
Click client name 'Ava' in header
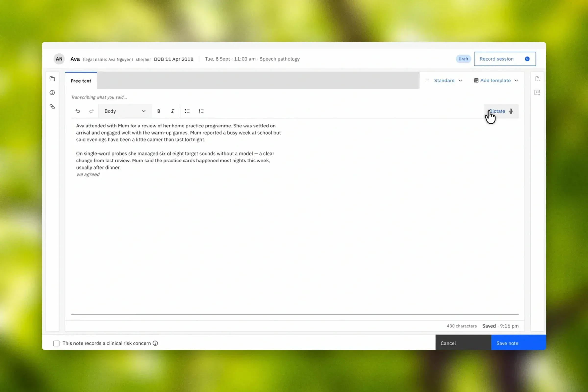tap(75, 59)
